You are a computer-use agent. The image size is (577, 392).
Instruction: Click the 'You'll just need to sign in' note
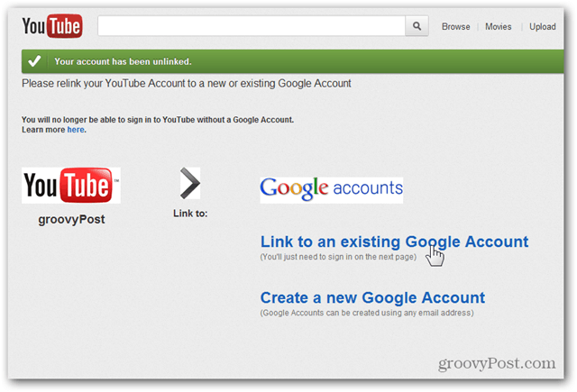coord(338,257)
